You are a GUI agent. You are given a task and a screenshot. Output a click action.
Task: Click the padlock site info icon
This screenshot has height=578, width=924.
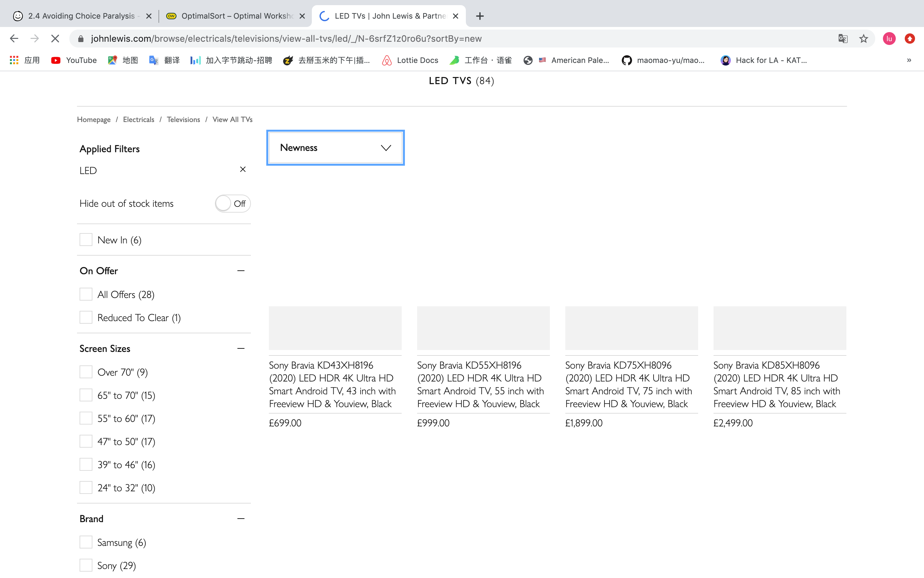tap(81, 39)
